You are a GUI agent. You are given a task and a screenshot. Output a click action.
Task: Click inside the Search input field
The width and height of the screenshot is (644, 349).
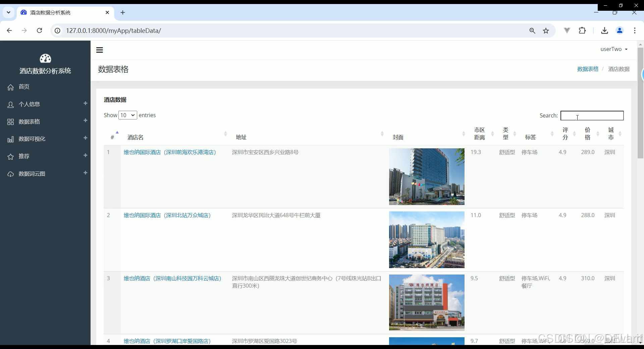[592, 115]
